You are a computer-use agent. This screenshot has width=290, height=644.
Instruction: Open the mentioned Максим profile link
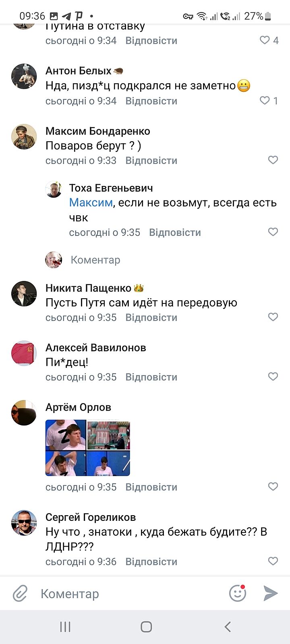coord(91,202)
